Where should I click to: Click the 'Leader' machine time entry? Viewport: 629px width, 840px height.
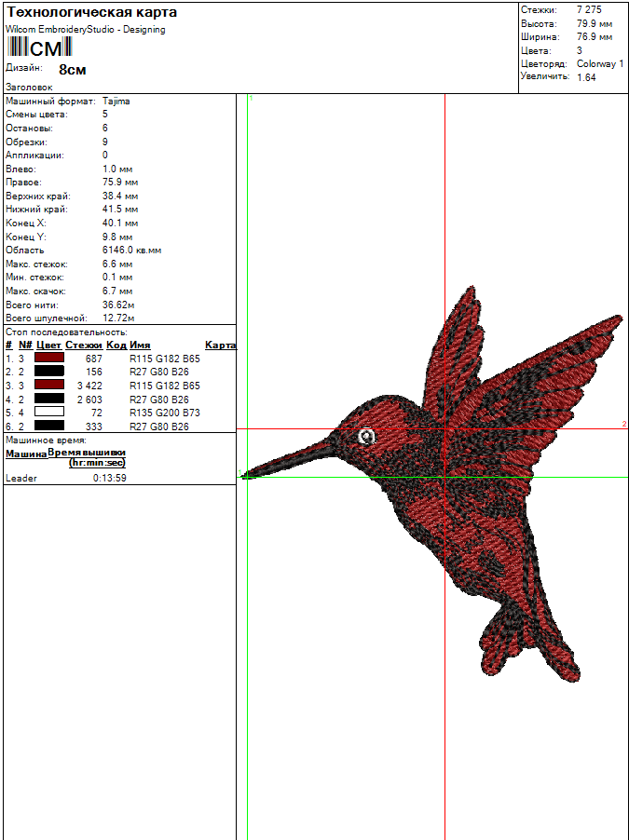pyautogui.click(x=21, y=479)
